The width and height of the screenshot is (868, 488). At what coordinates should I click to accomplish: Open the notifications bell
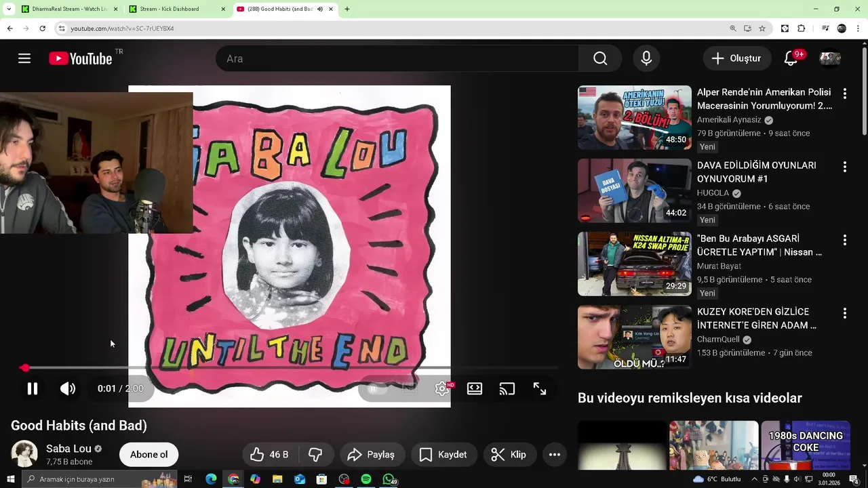[791, 58]
